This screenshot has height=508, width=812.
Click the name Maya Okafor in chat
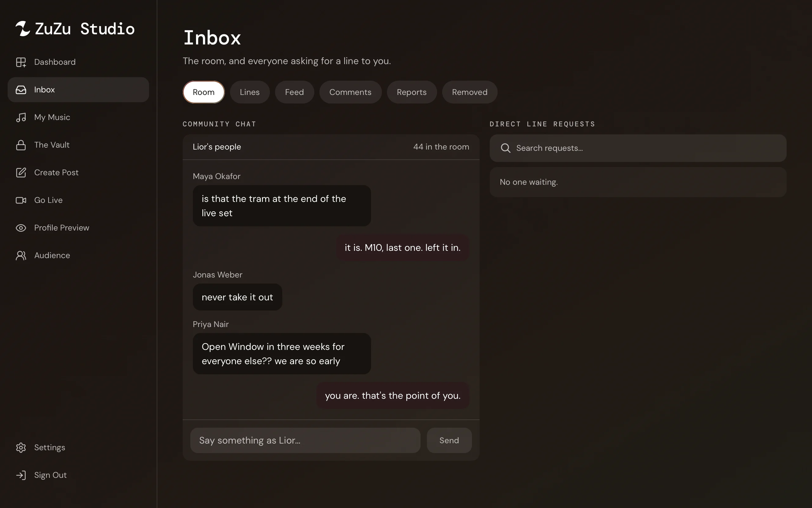[x=216, y=177]
